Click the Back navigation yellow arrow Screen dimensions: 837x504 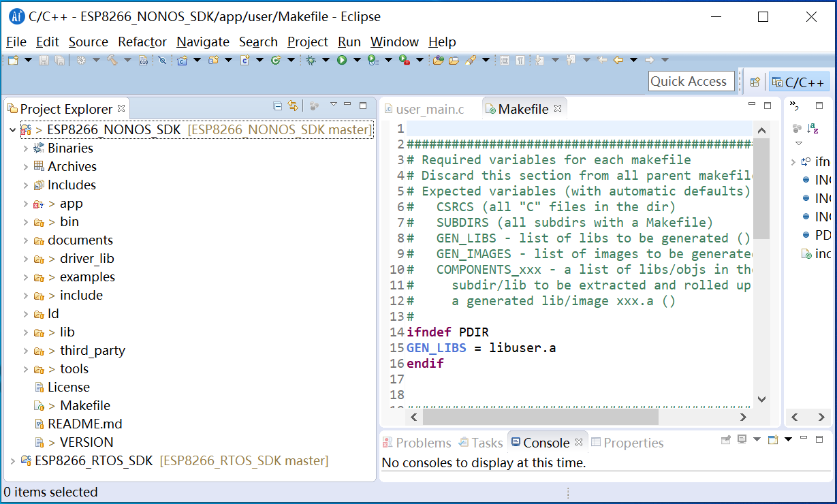[618, 60]
